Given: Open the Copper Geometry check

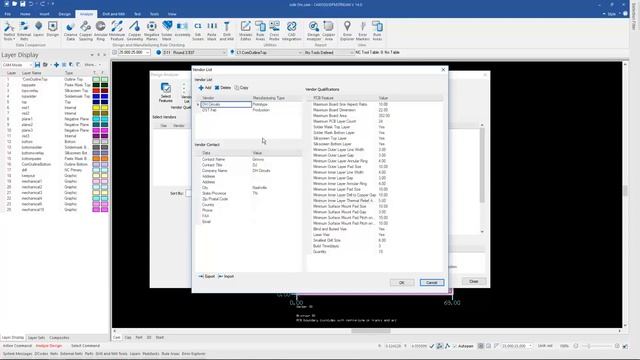Looking at the screenshot, I should (x=135, y=31).
